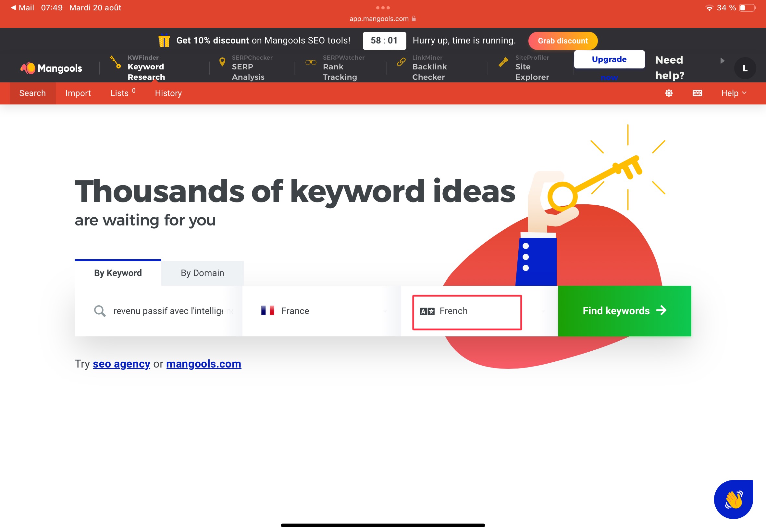Click Find keywords green button

pyautogui.click(x=624, y=310)
